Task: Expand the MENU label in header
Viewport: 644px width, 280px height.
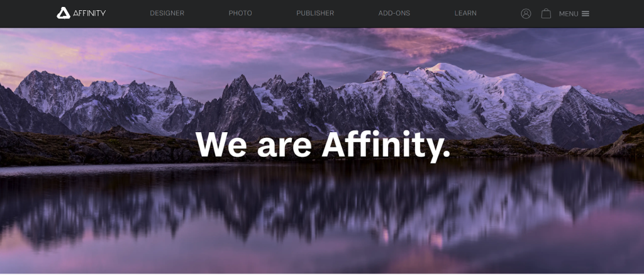Action: [x=569, y=14]
